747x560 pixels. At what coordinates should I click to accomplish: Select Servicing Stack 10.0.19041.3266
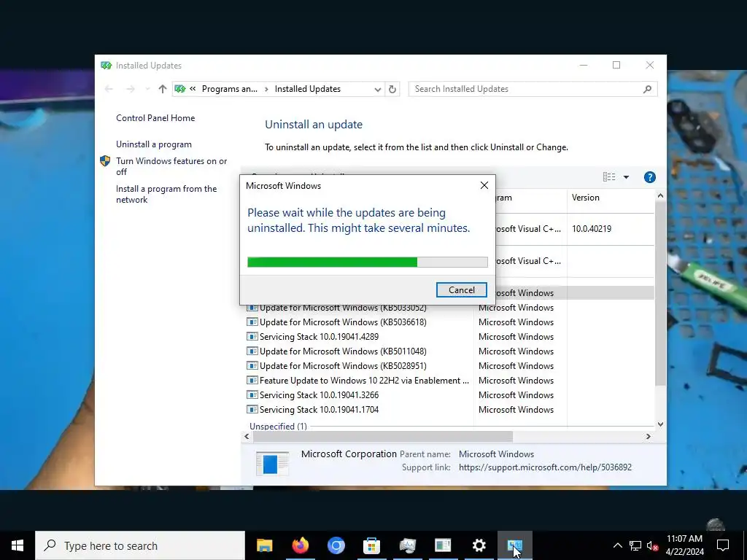319,395
